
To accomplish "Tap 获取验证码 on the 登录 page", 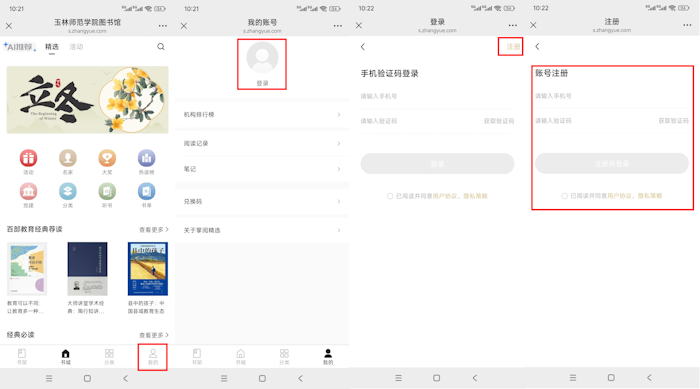I will (499, 121).
